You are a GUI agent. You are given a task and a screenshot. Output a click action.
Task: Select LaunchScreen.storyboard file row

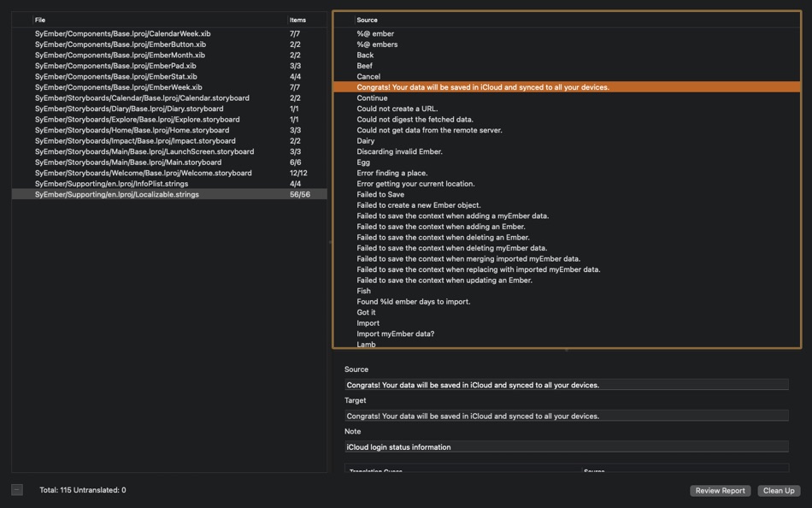(169, 151)
